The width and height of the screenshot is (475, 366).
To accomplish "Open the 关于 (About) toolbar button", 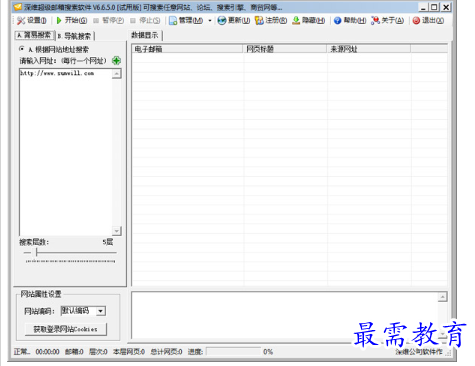I will click(x=387, y=21).
